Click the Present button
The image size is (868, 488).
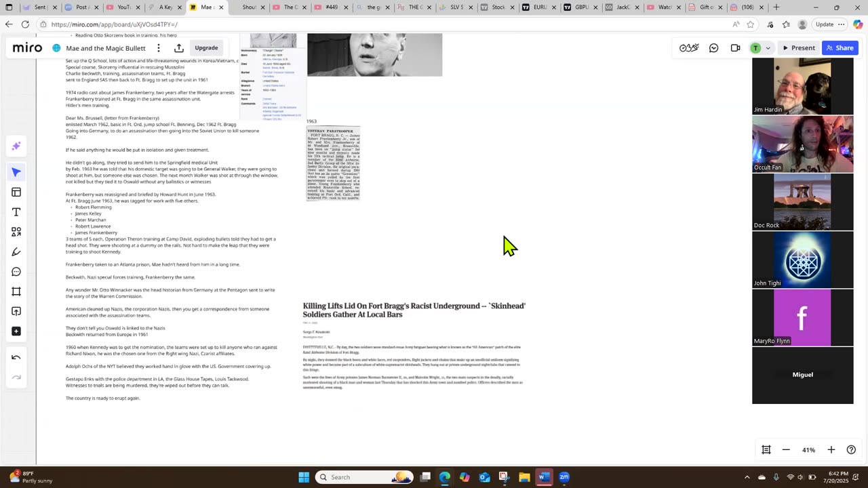pos(798,48)
